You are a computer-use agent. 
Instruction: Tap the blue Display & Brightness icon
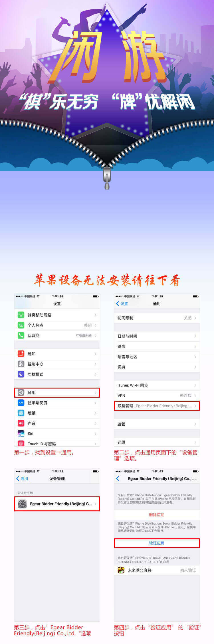click(x=21, y=403)
